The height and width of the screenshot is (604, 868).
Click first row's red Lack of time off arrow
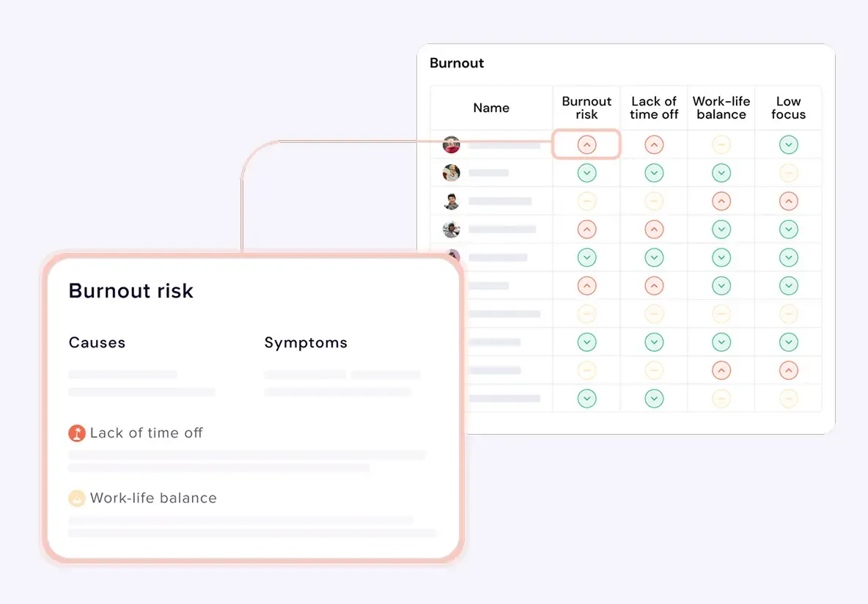(654, 145)
